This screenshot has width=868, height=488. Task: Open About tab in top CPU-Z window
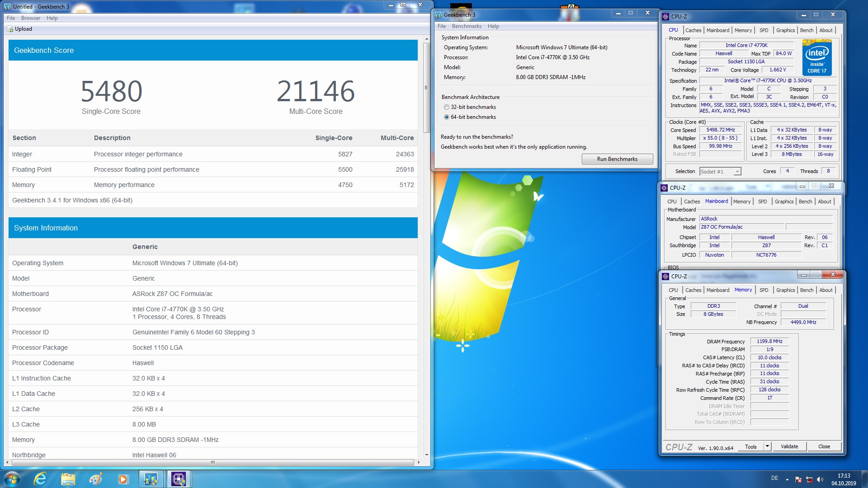point(826,30)
